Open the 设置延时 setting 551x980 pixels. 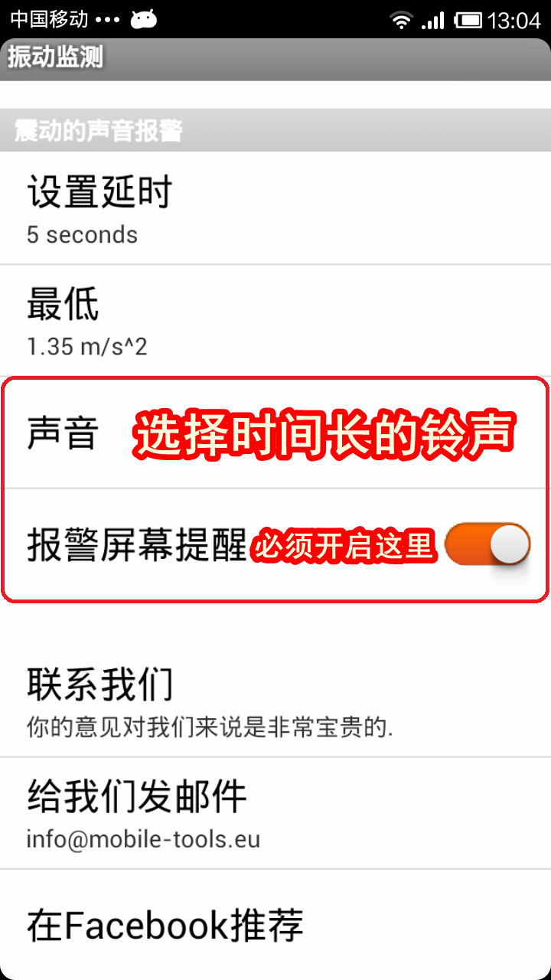tap(275, 208)
